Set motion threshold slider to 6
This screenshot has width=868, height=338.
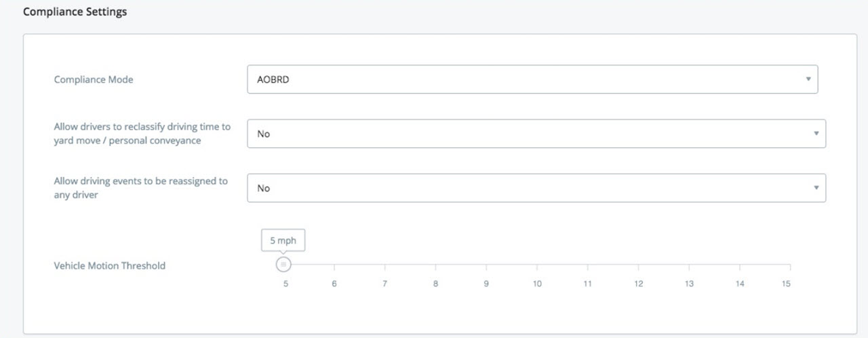click(334, 265)
